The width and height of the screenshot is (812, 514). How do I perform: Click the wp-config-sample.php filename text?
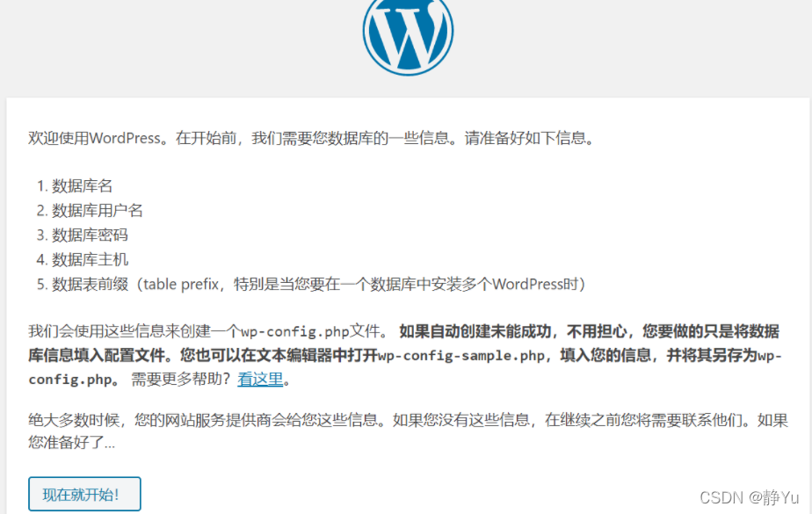point(461,356)
